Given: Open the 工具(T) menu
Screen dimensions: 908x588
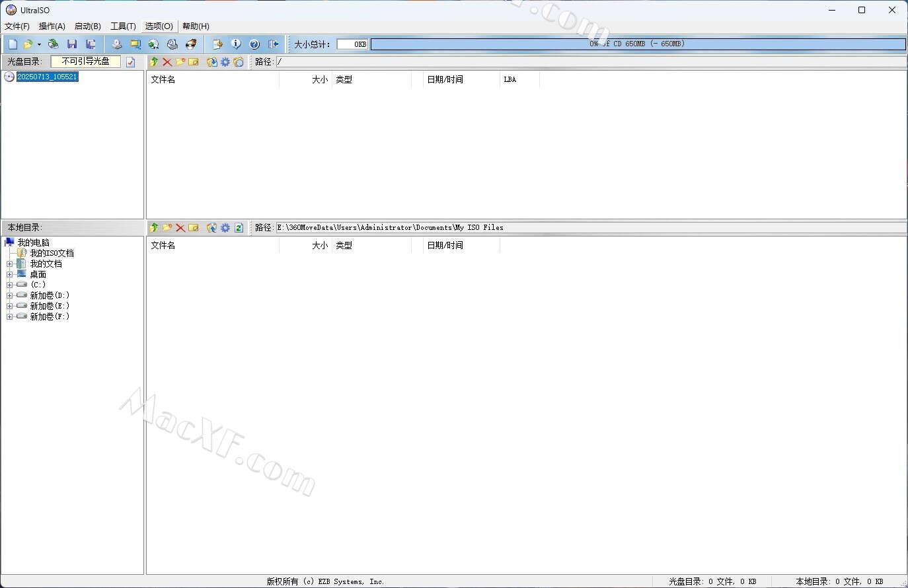Looking at the screenshot, I should click(x=123, y=26).
